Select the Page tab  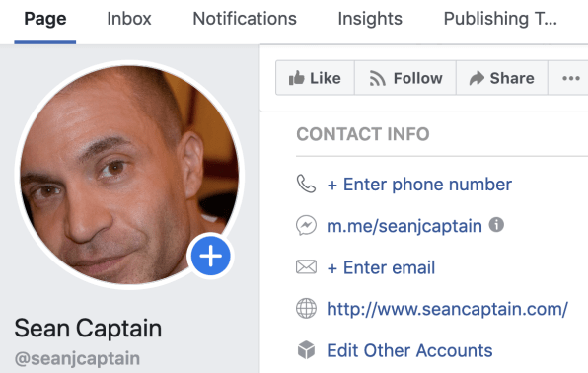(45, 19)
